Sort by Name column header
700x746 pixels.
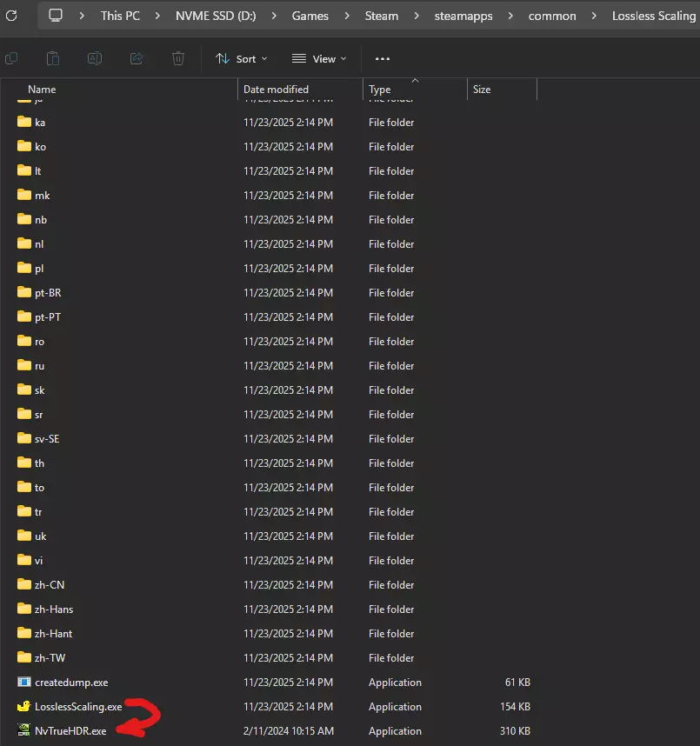pyautogui.click(x=42, y=89)
